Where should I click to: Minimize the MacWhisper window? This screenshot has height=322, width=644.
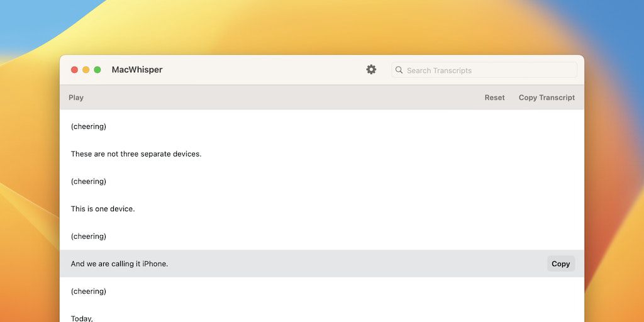click(86, 70)
